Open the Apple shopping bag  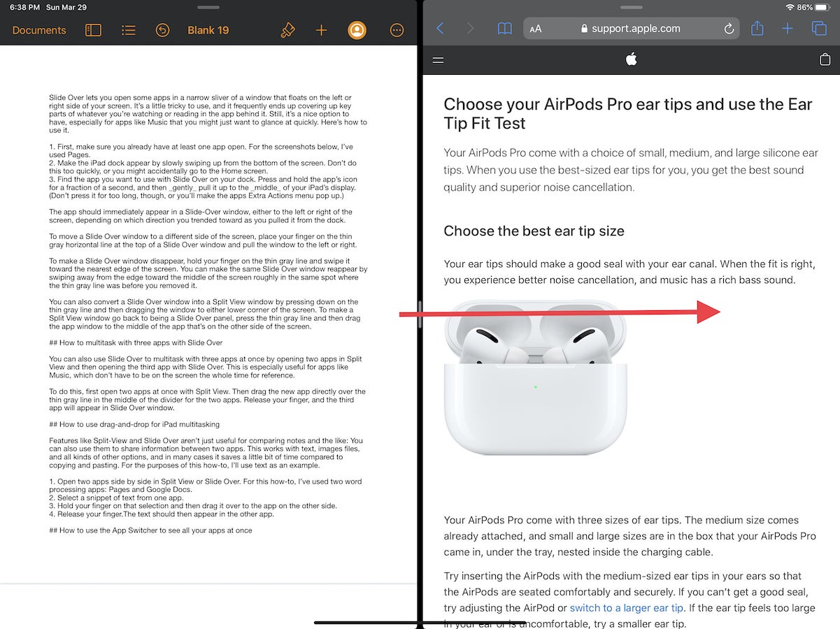(825, 59)
